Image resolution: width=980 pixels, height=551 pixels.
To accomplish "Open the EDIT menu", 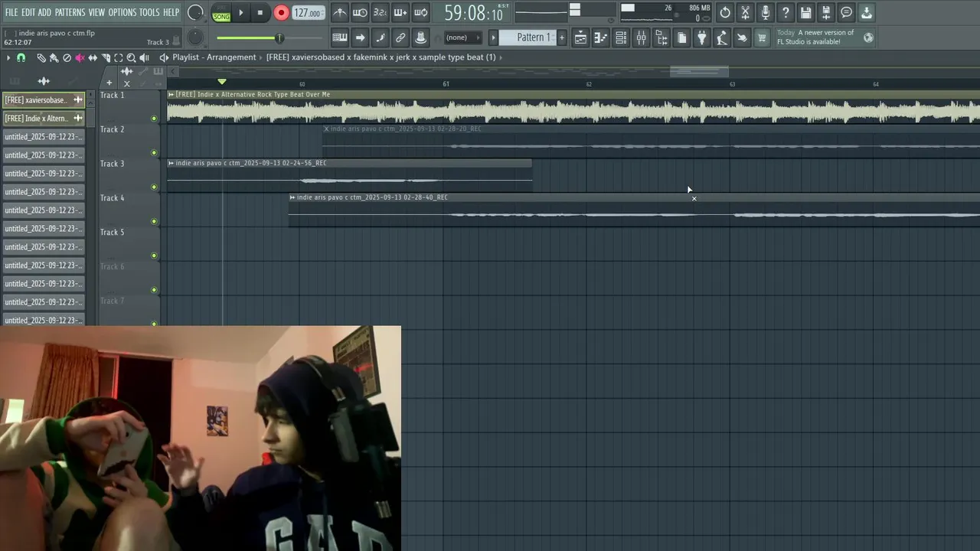I will [28, 12].
